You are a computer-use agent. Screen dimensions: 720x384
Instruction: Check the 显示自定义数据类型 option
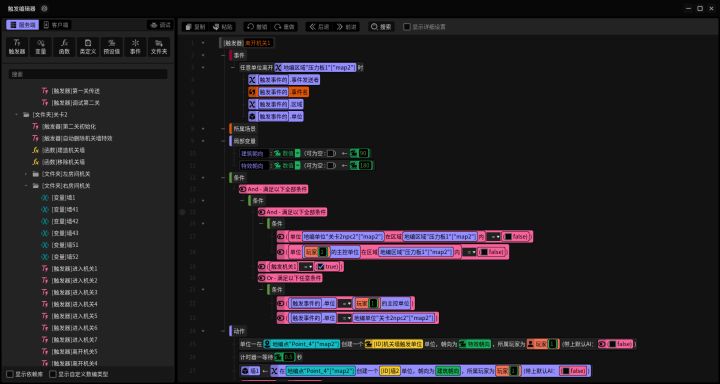point(53,374)
